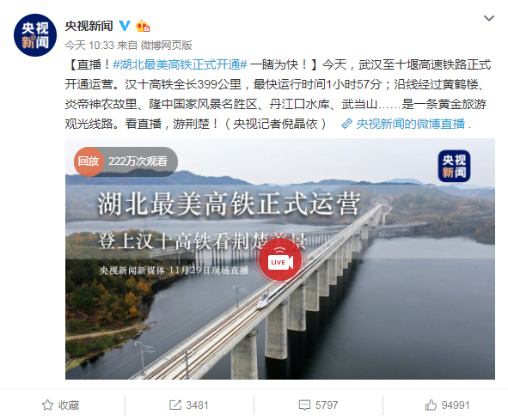Play the live video via LIVE button
The image size is (508, 420).
pos(280,262)
